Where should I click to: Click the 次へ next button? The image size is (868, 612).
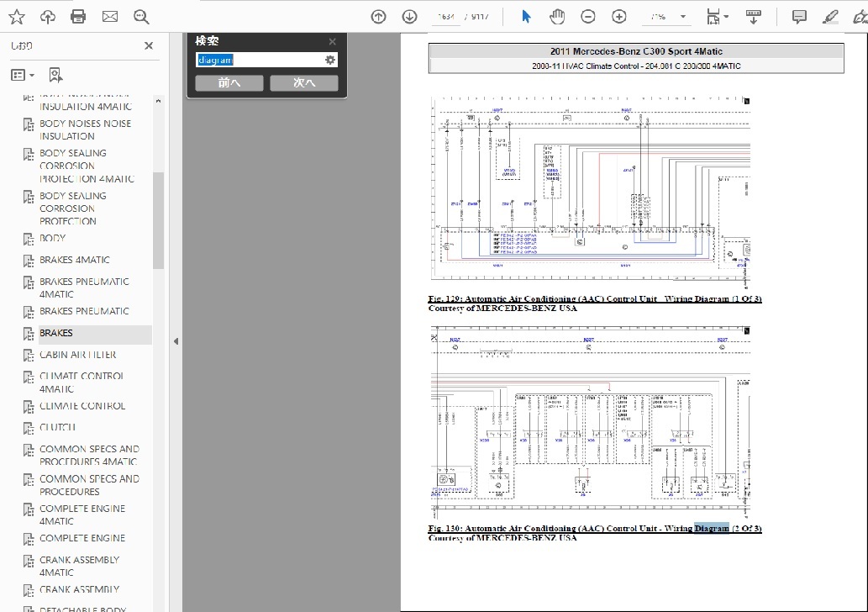pyautogui.click(x=304, y=82)
